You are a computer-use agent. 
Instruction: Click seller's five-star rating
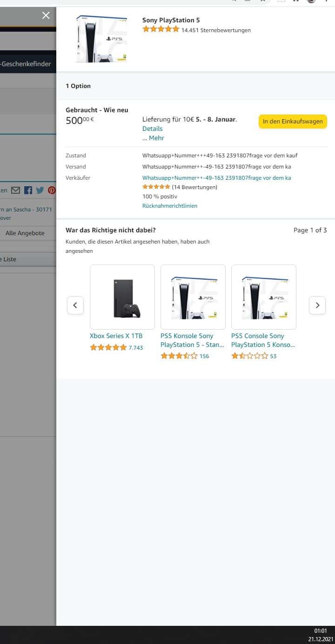click(156, 187)
